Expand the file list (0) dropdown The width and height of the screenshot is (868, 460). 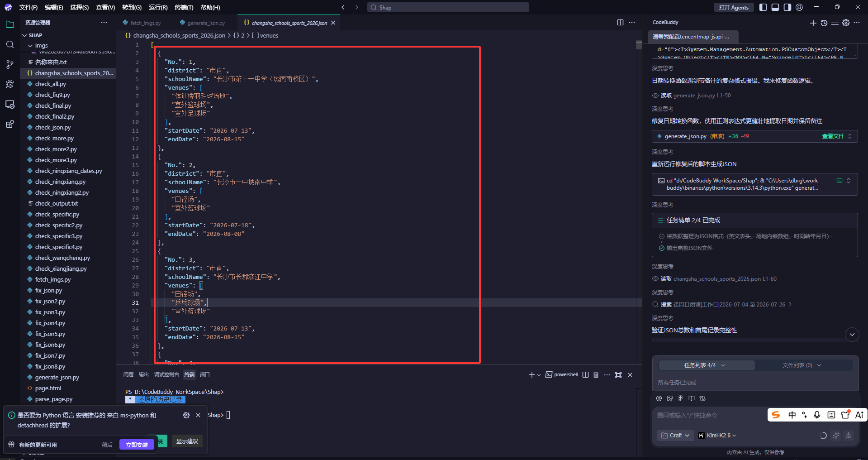pyautogui.click(x=802, y=365)
